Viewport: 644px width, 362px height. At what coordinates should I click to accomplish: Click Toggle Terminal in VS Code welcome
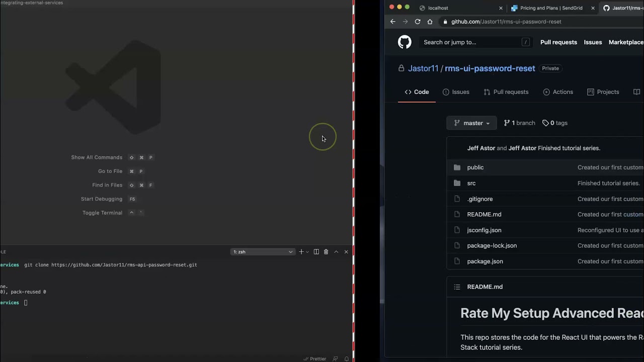tap(102, 213)
